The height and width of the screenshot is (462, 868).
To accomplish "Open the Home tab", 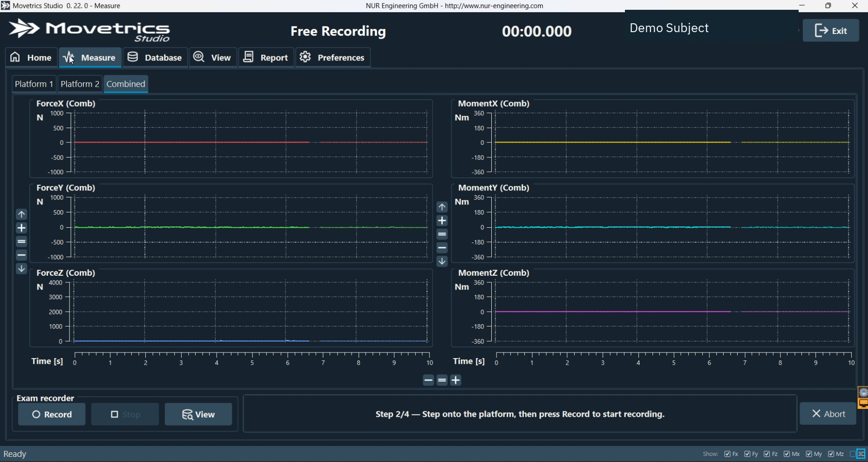I will click(31, 57).
